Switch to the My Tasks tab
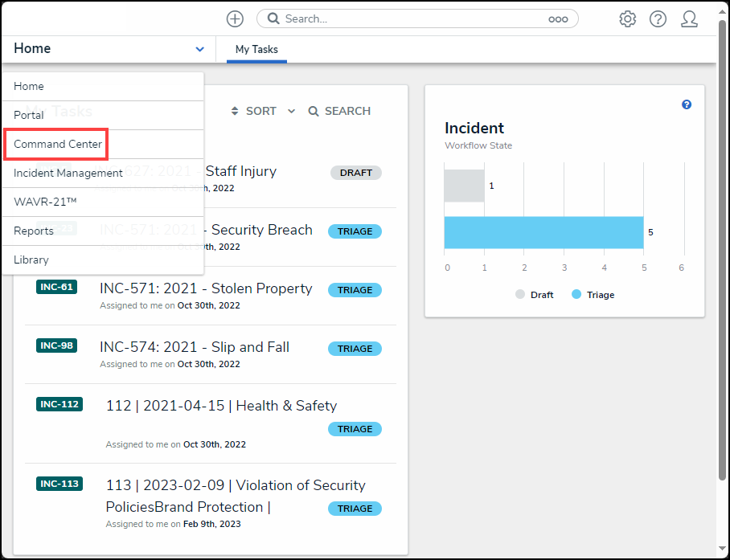730x560 pixels. point(256,49)
